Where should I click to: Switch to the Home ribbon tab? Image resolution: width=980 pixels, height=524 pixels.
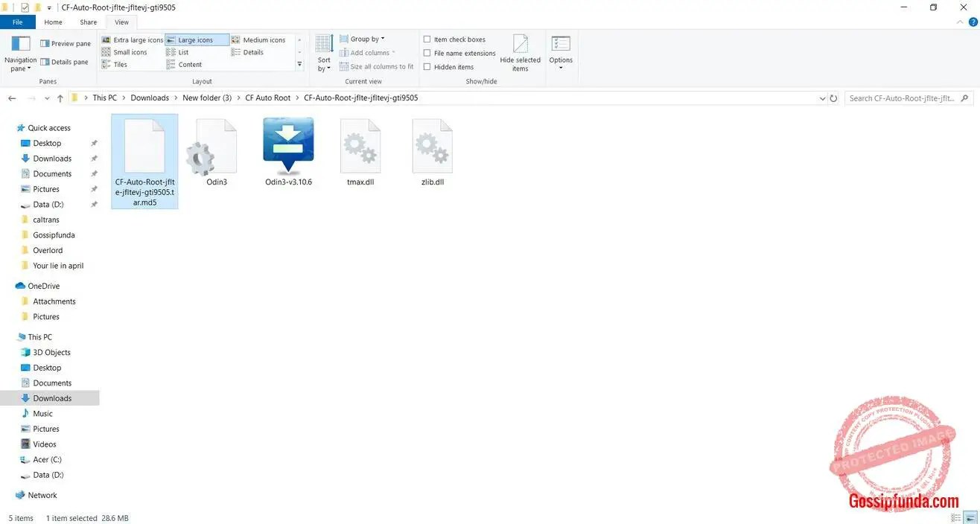click(x=53, y=22)
